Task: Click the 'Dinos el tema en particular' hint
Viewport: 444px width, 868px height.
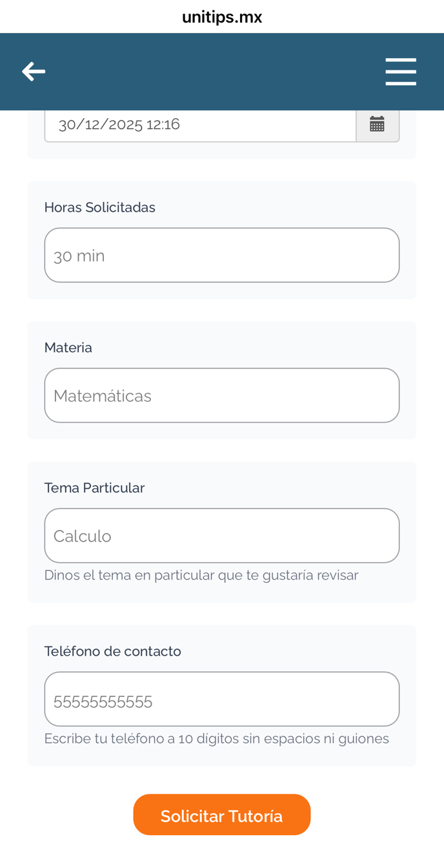Action: point(201,575)
